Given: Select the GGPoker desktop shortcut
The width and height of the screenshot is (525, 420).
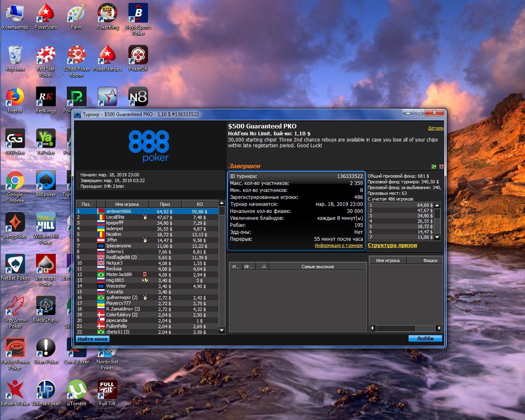Looking at the screenshot, I should click(x=15, y=142).
